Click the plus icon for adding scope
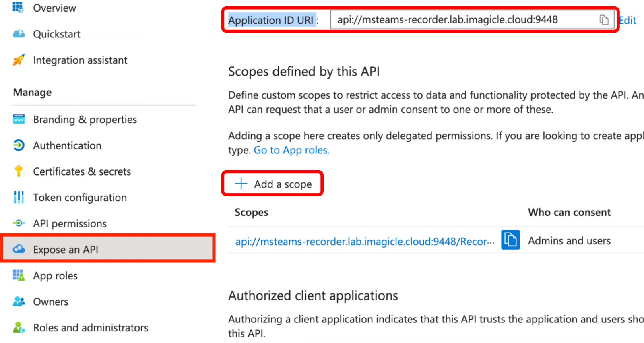Image resolution: width=644 pixels, height=343 pixels. [x=241, y=184]
